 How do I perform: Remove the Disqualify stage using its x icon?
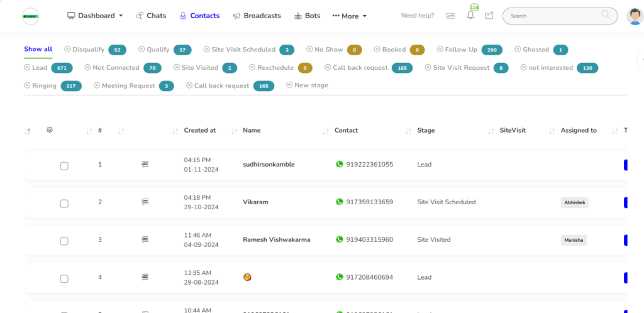click(x=67, y=50)
